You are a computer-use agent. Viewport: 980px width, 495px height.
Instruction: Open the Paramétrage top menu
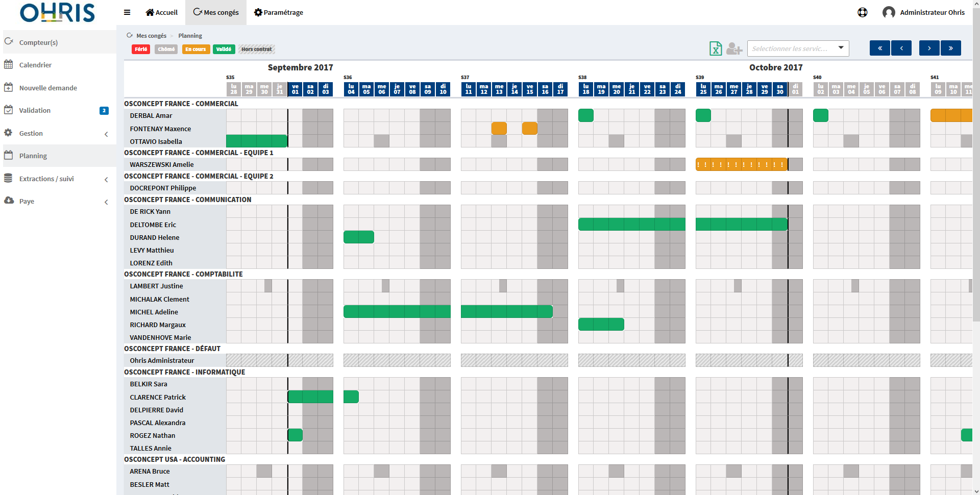[279, 12]
